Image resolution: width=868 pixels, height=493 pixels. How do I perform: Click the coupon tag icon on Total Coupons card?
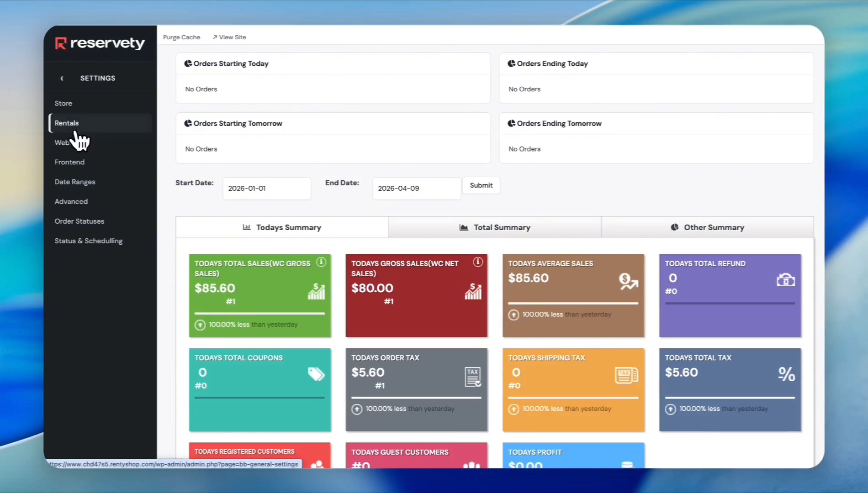[x=316, y=374]
